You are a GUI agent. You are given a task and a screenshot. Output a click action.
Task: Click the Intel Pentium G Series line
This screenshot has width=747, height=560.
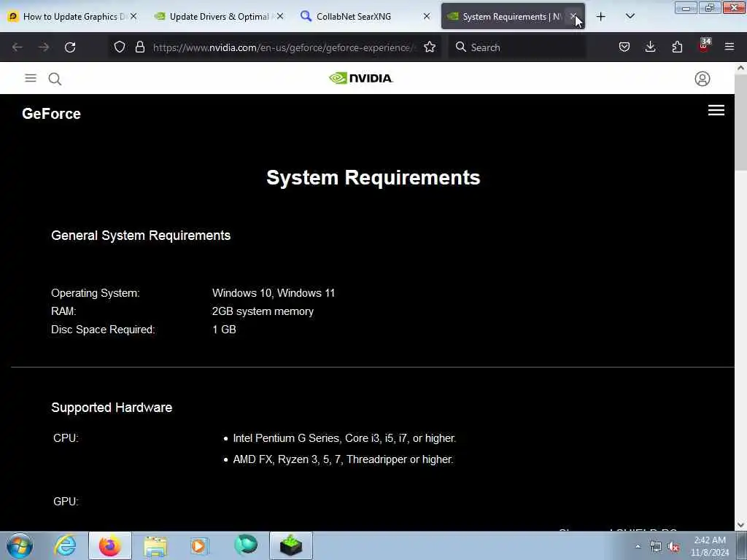point(344,438)
